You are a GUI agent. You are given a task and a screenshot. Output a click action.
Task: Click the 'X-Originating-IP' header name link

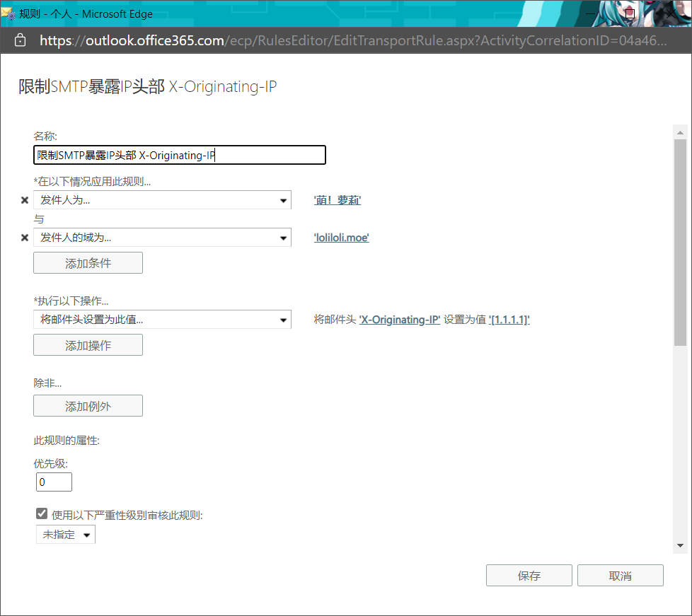pos(400,320)
